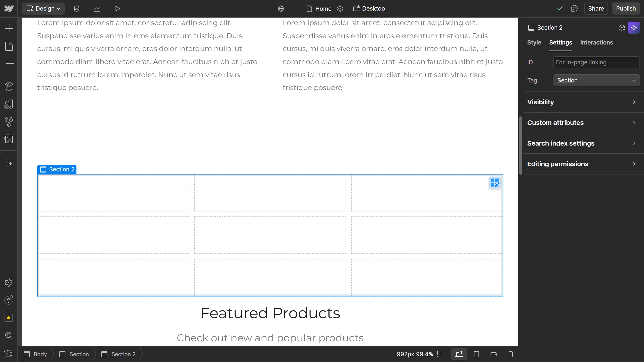Switch to the Style tab
The width and height of the screenshot is (644, 362).
click(x=534, y=42)
